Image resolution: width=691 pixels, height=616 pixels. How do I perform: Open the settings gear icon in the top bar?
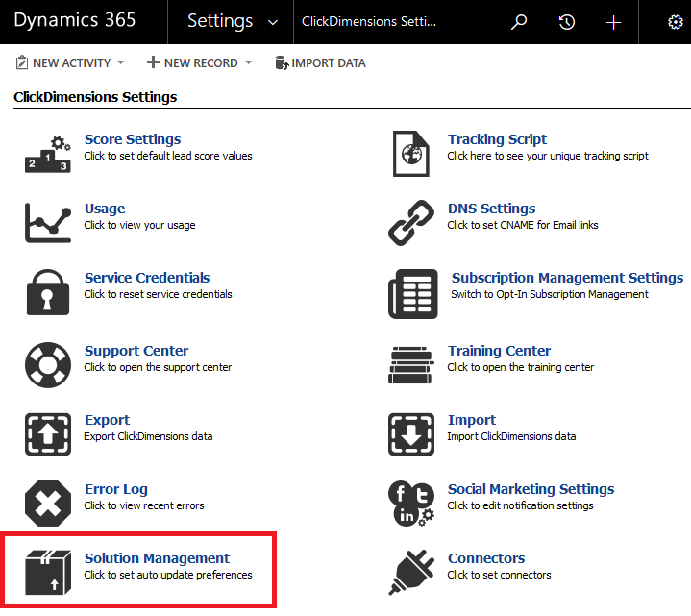[675, 22]
